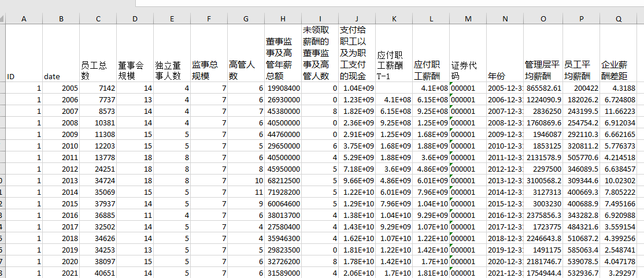Select the year cell 2013-12-3
This screenshot has width=644, height=278.
pos(505,180)
